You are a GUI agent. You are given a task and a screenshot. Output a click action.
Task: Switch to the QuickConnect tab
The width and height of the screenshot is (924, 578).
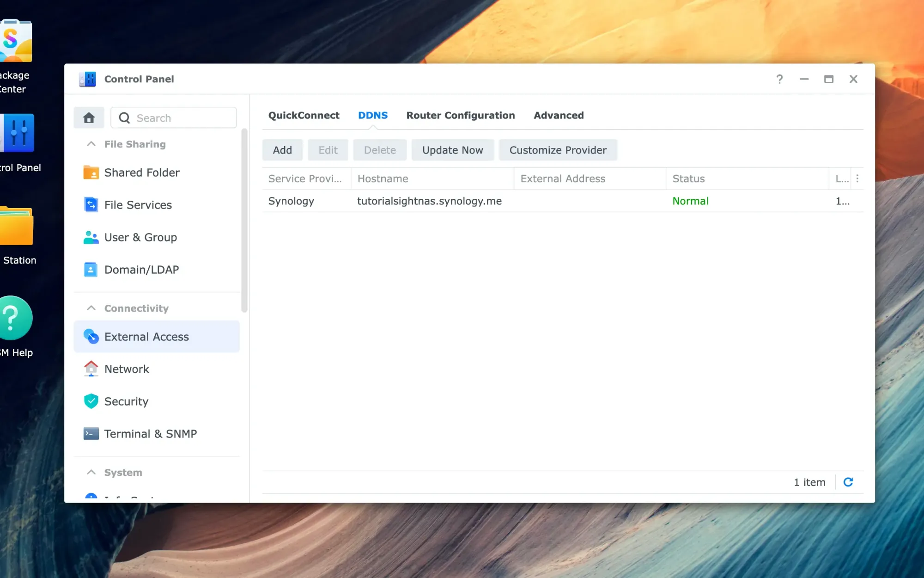[x=304, y=115]
